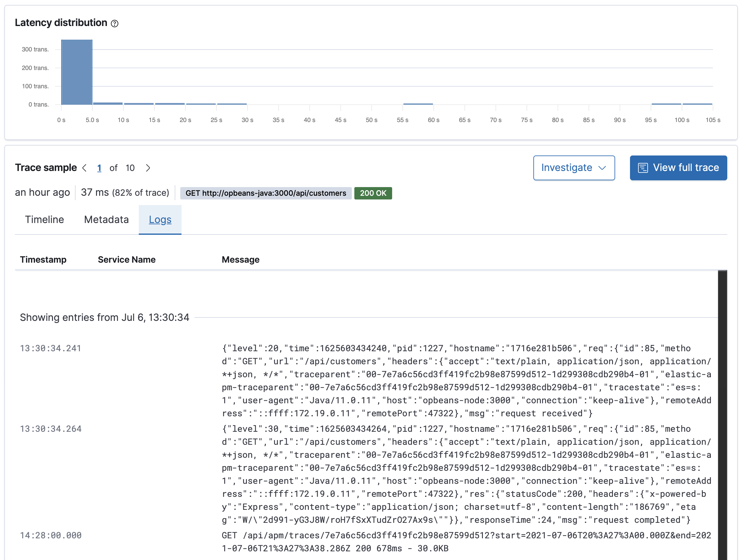Switch to the Metadata tab

point(106,220)
